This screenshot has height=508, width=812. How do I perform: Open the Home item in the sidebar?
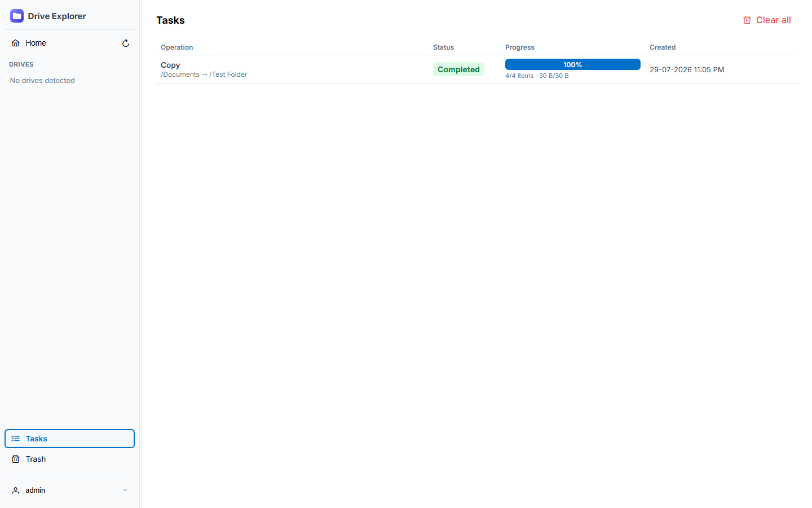pyautogui.click(x=62, y=43)
